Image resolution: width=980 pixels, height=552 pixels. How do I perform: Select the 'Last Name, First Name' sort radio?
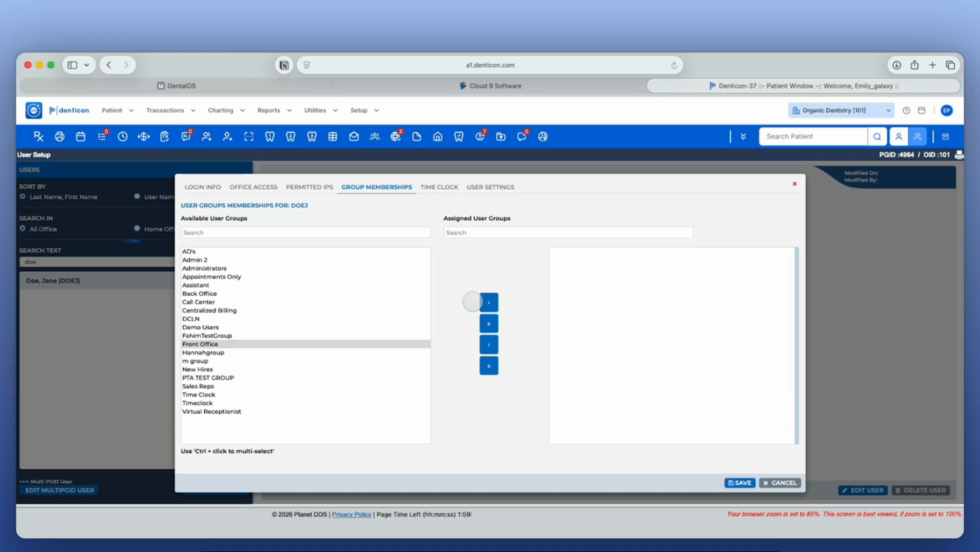click(23, 197)
